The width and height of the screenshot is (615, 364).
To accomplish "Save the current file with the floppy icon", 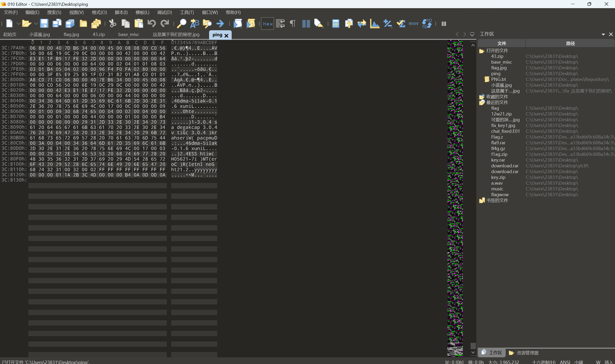I will point(44,24).
